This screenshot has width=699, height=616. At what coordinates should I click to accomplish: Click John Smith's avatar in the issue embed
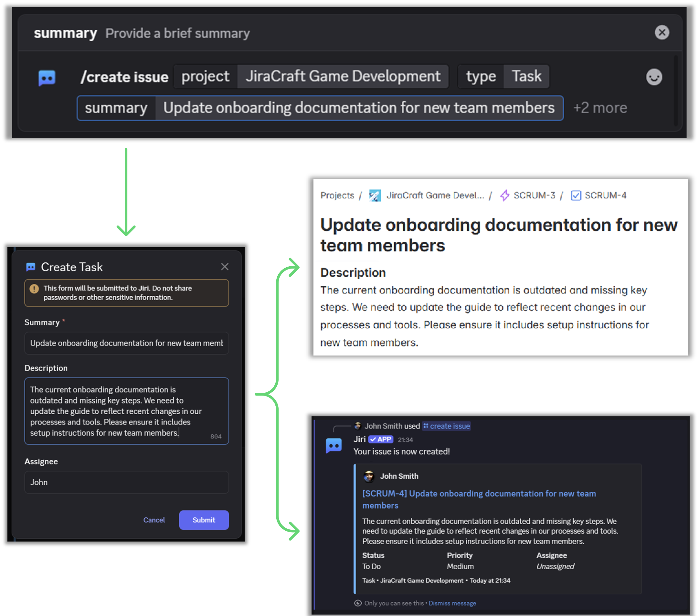click(370, 476)
